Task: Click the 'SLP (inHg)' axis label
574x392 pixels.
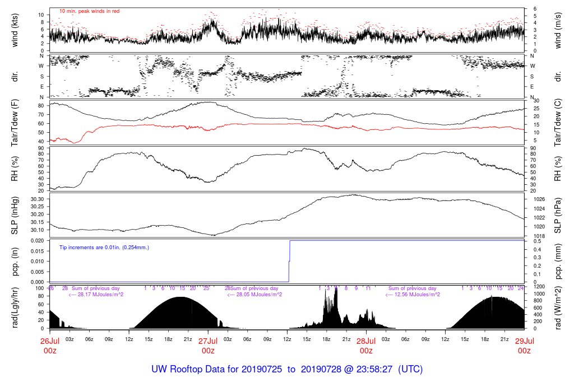Action: point(15,216)
